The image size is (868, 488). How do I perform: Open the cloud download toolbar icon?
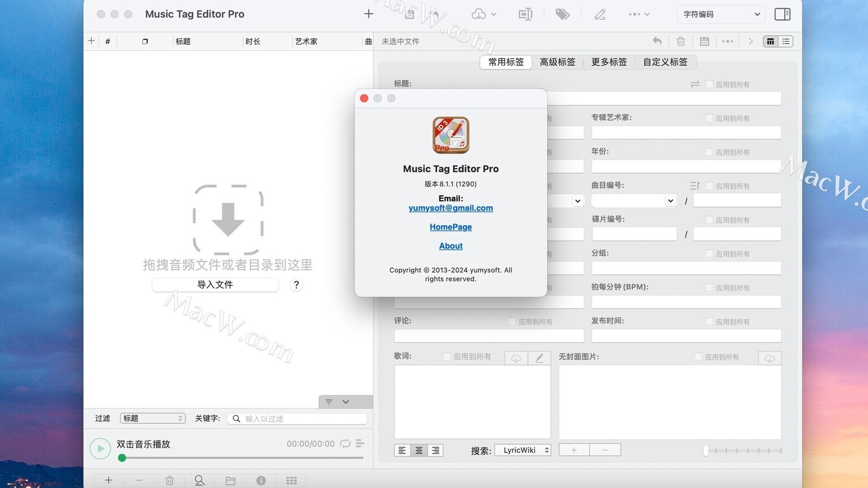coord(484,14)
